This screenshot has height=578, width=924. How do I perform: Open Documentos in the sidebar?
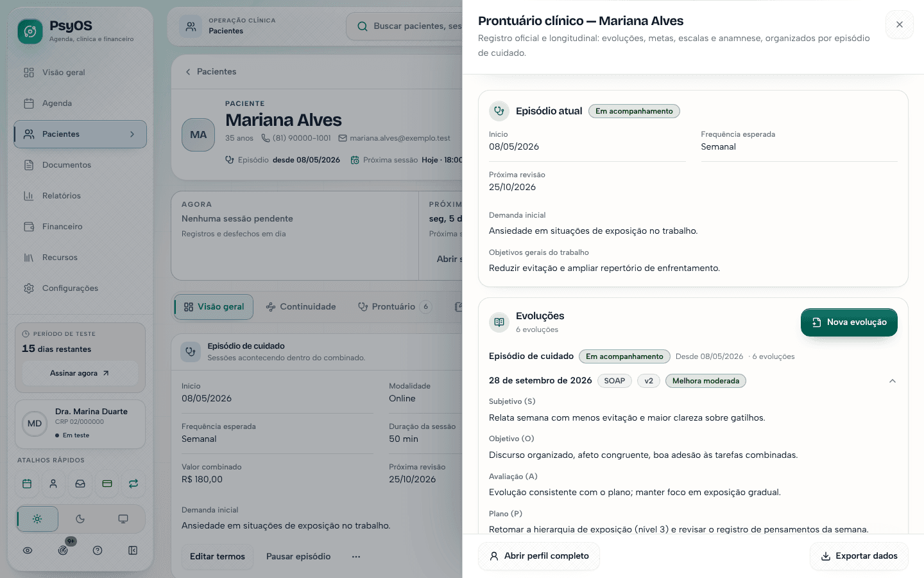[x=80, y=165]
